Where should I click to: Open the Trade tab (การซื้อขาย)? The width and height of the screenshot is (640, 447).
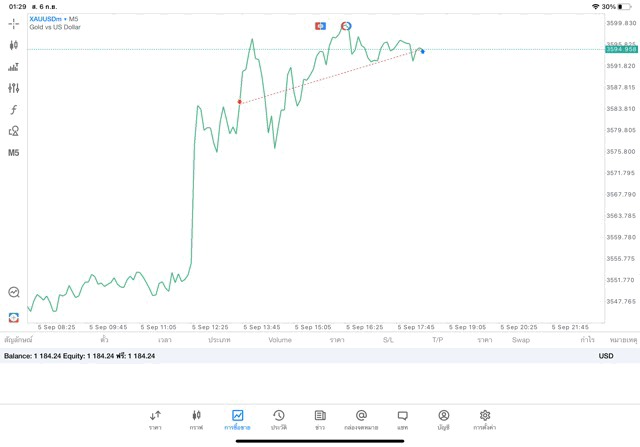237,419
